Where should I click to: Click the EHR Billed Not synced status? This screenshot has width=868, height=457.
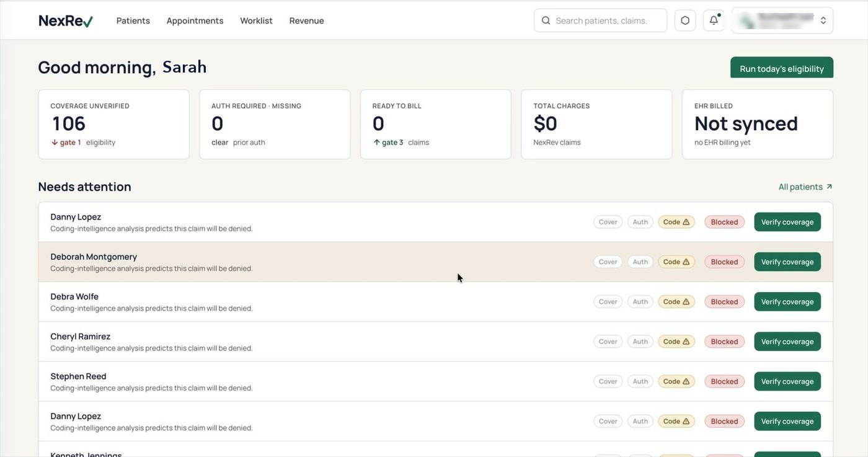(x=746, y=123)
